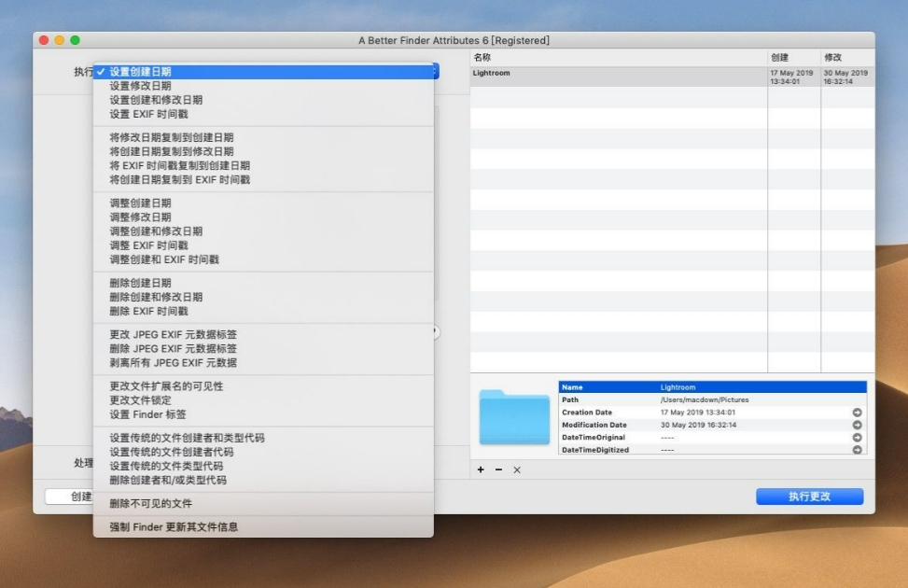Select 设置传统的文件创建者代码

263,452
